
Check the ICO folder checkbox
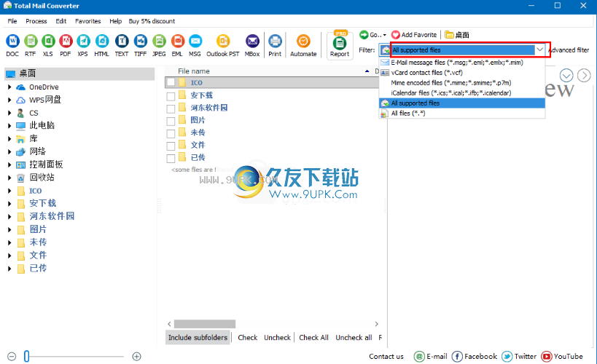coord(171,82)
